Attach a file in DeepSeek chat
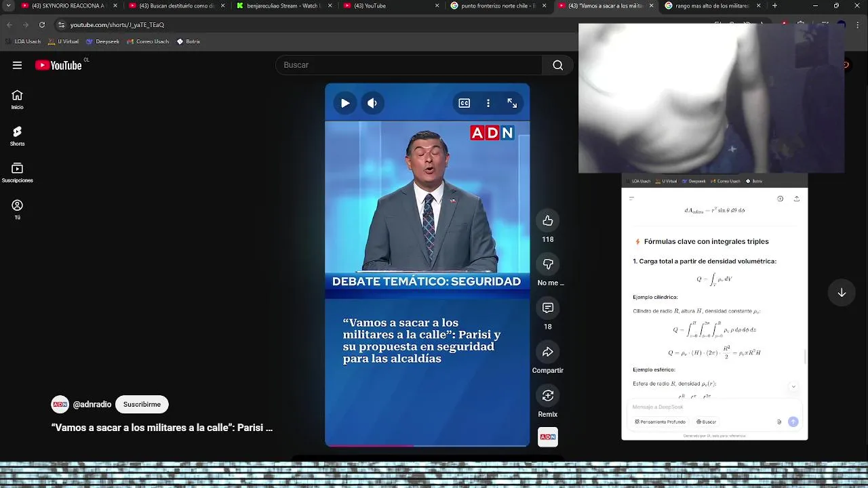Viewport: 868px width, 488px height. coord(779,422)
